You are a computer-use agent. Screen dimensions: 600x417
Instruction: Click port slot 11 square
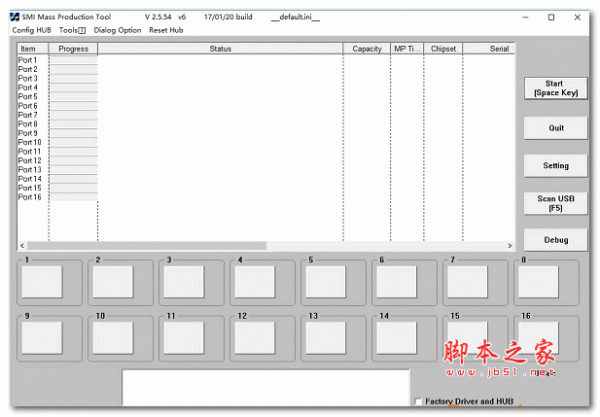[x=184, y=338]
